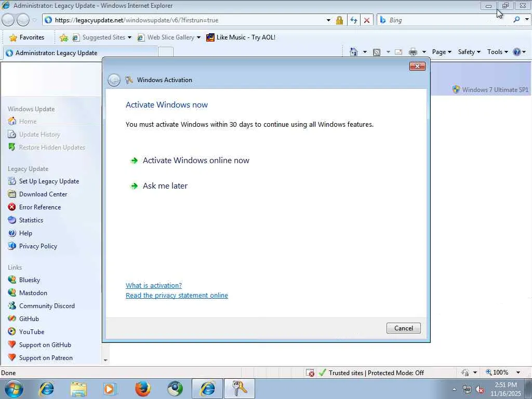
Task: View security lock icon report
Action: pyautogui.click(x=339, y=20)
